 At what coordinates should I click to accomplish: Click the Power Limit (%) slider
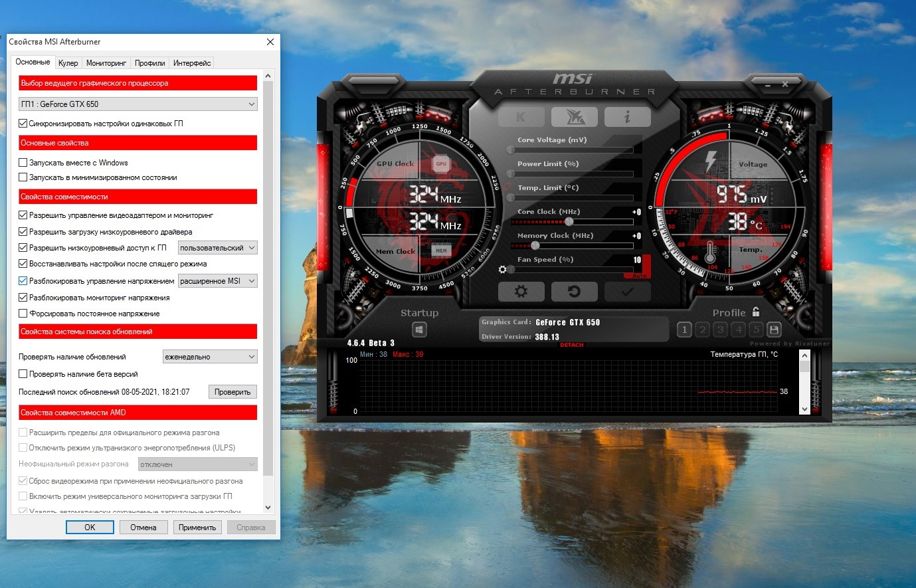(x=572, y=173)
